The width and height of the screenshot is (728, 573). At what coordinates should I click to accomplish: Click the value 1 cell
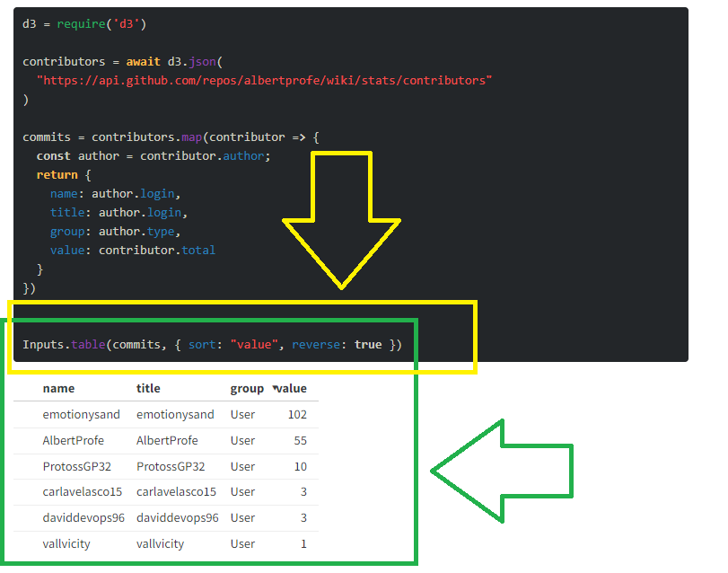coord(303,543)
